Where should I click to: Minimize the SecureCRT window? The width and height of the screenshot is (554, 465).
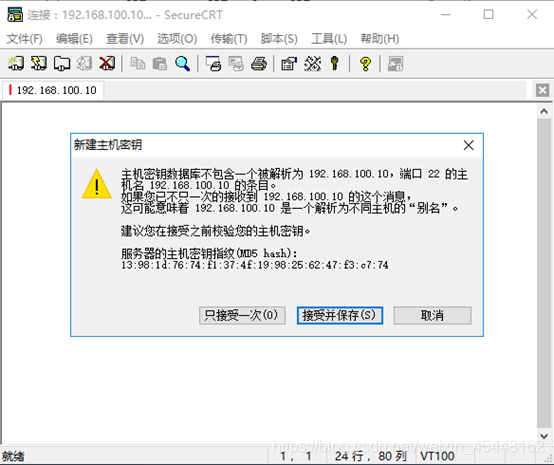click(x=446, y=14)
